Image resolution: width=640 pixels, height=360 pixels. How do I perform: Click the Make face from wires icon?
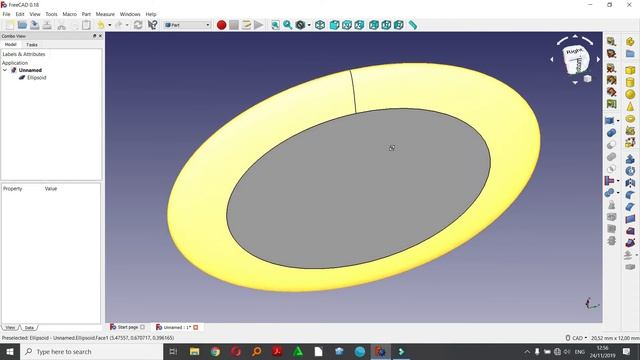coord(630,220)
